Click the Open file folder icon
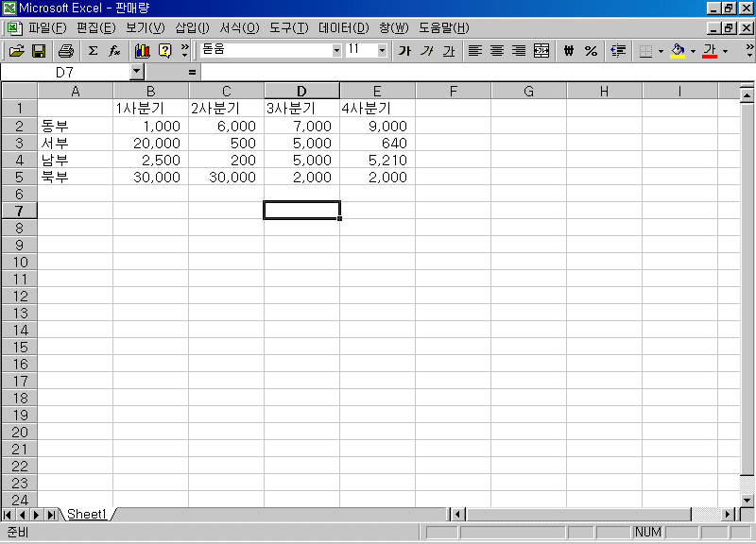 coord(16,50)
